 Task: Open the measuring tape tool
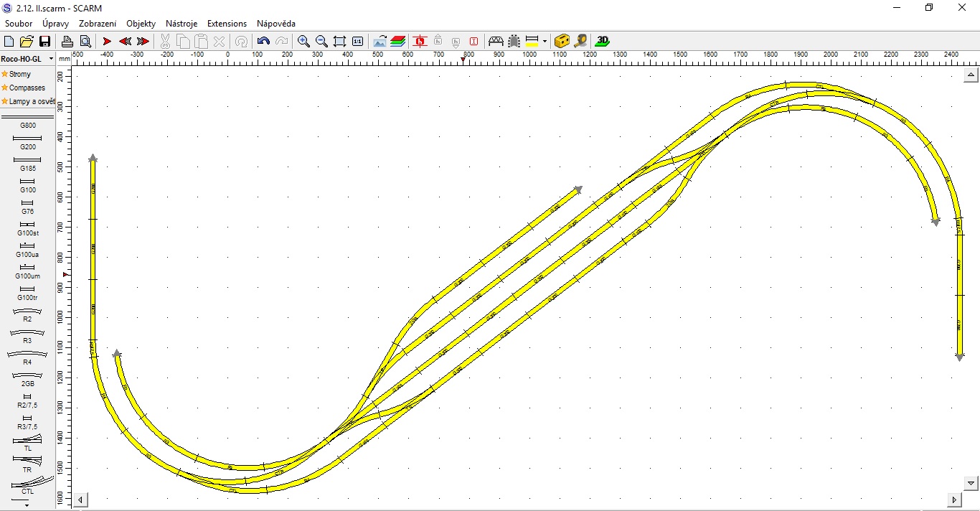[x=580, y=41]
